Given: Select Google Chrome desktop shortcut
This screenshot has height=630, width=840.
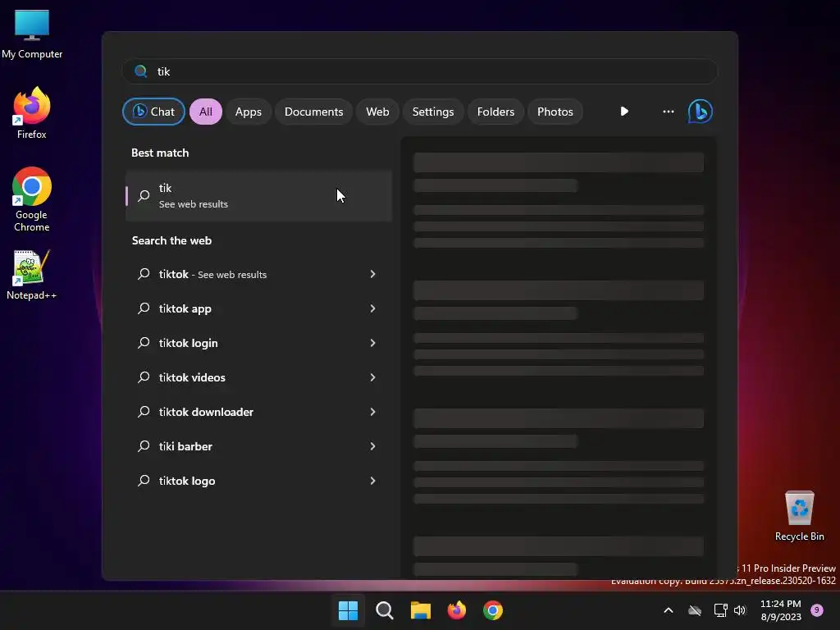Looking at the screenshot, I should 32,199.
